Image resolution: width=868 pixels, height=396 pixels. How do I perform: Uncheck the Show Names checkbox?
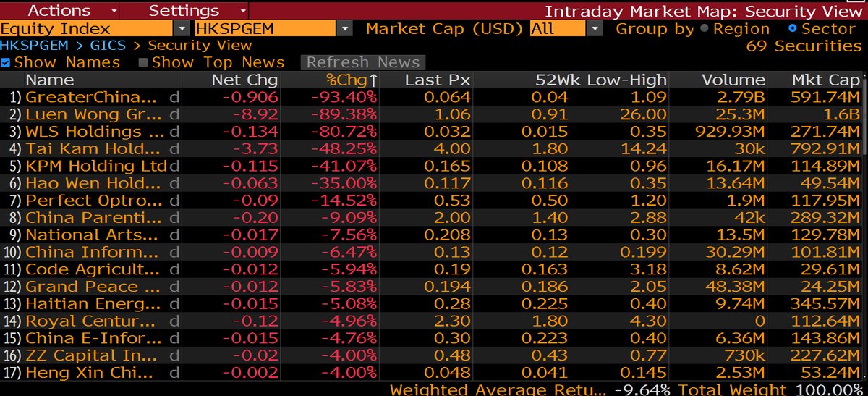click(x=6, y=63)
